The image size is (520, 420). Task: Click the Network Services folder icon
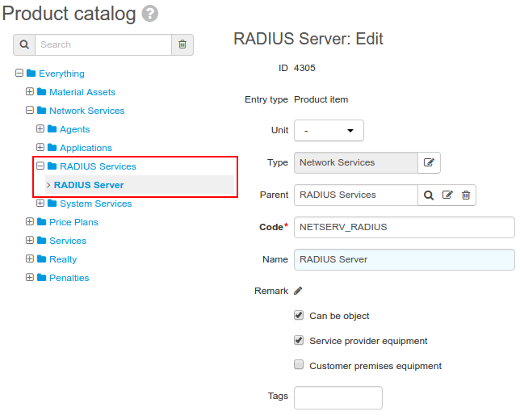(x=41, y=110)
